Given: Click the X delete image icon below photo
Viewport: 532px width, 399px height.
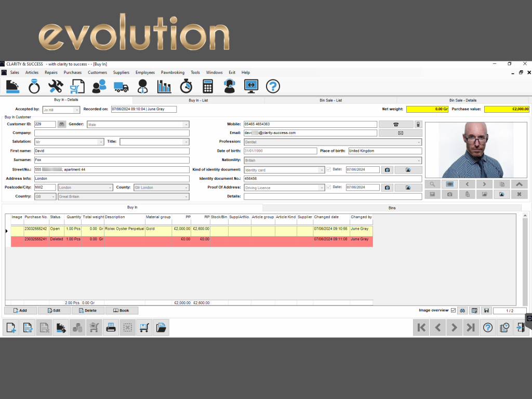Looking at the screenshot, I should coord(519,194).
